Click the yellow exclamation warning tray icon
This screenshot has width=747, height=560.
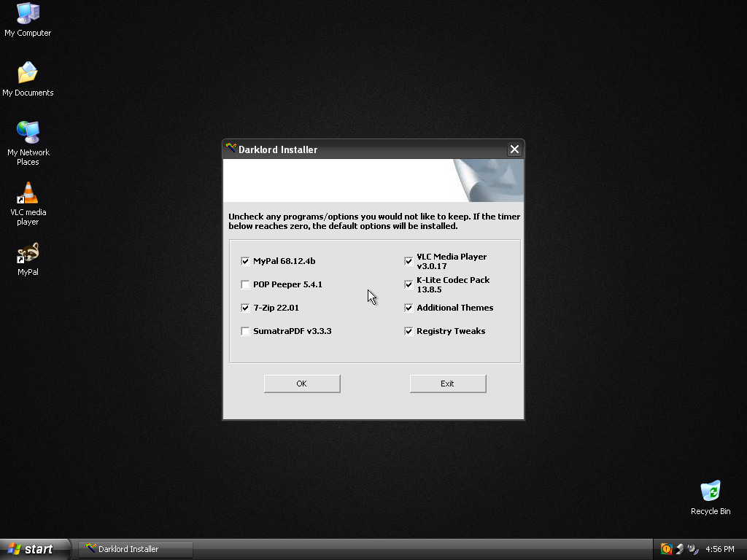pyautogui.click(x=666, y=549)
